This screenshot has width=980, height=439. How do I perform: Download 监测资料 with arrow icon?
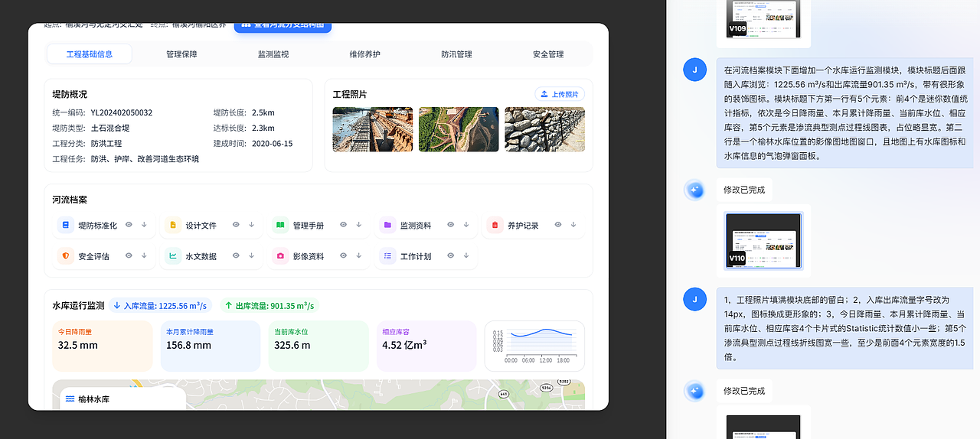pos(465,225)
